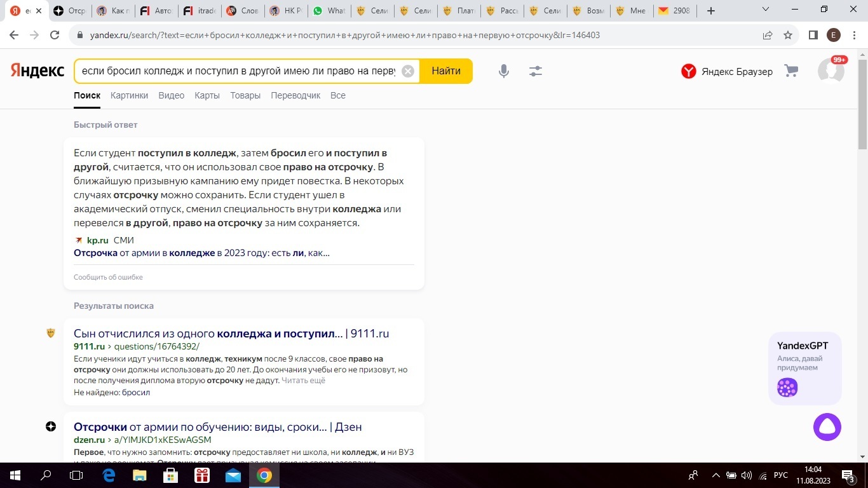
Task: Click "Сообщить об ошибке" link
Action: 108,277
